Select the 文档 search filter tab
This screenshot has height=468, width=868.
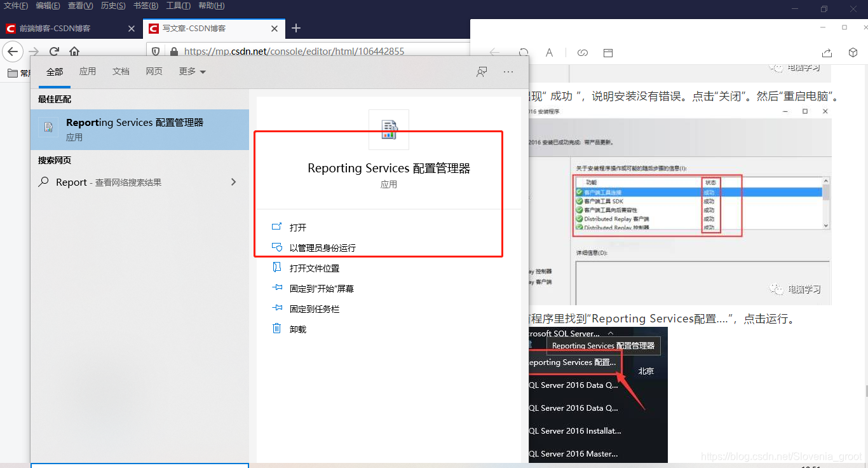click(121, 72)
